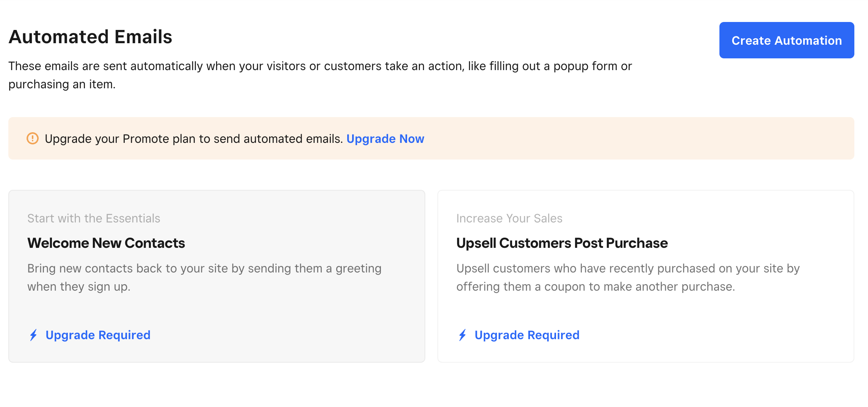The height and width of the screenshot is (407, 868).
Task: Click Upgrade Required in the Upsell Customers card
Action: pyautogui.click(x=527, y=335)
